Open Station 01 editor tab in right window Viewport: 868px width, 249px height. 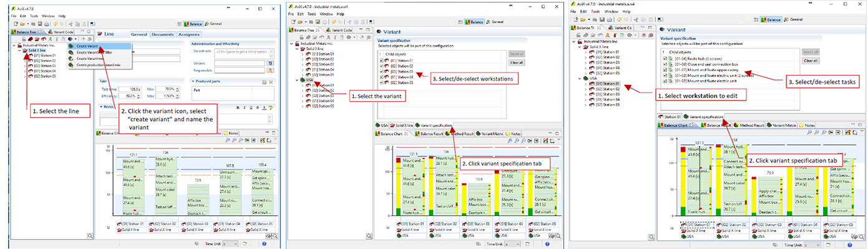pyautogui.click(x=670, y=117)
